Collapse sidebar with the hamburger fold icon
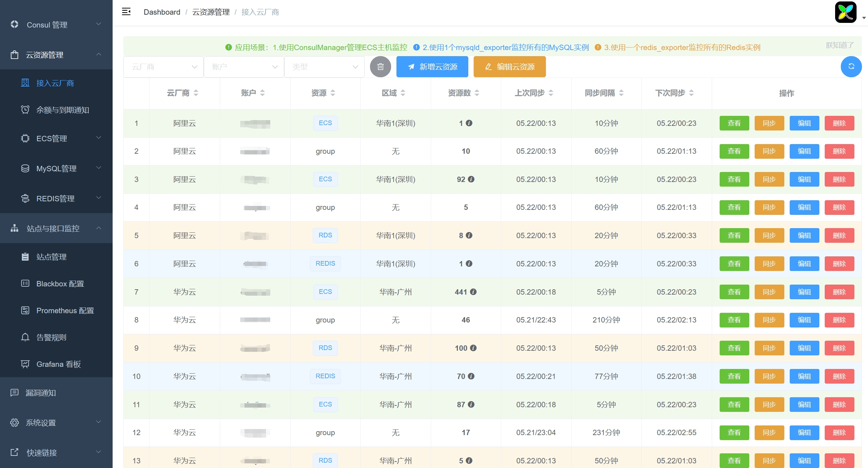The image size is (868, 468). click(x=126, y=12)
